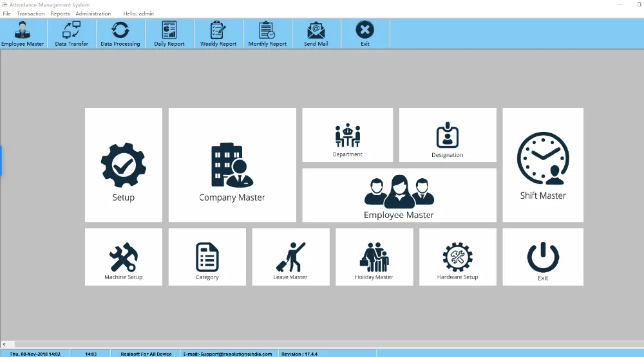This screenshot has width=644, height=357.
Task: Open the Setup gear tile
Action: [123, 165]
